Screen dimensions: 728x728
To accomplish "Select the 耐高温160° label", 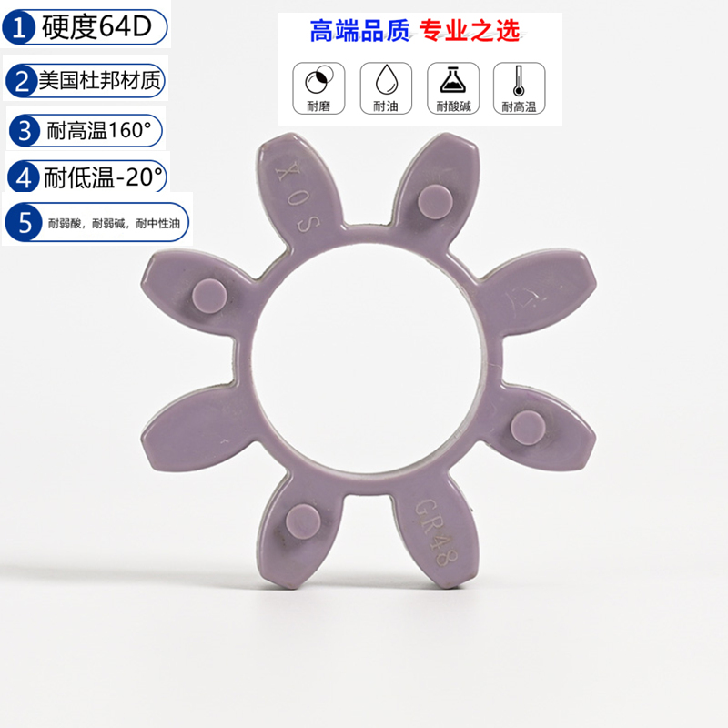I will (99, 130).
